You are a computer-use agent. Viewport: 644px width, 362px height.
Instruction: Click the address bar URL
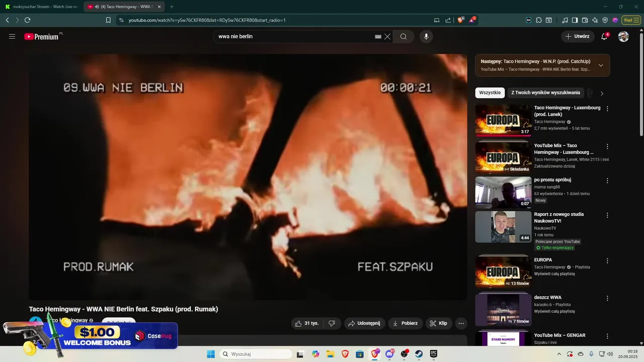click(207, 20)
